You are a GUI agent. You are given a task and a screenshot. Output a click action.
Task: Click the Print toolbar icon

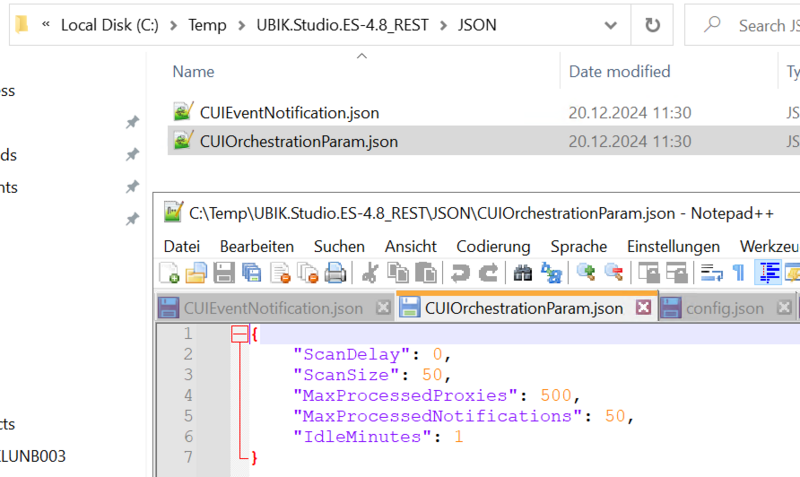[335, 272]
